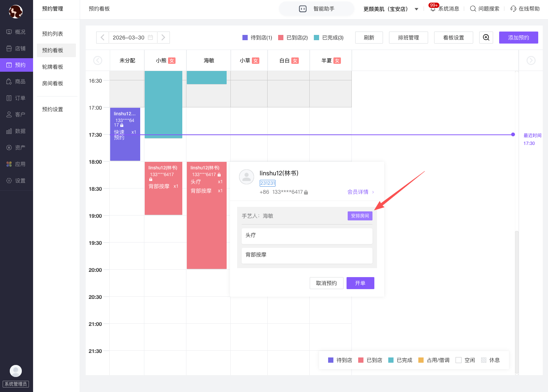Viewport: 548px width, 392px height.
Task: Click the 安排房间 button
Action: point(360,216)
